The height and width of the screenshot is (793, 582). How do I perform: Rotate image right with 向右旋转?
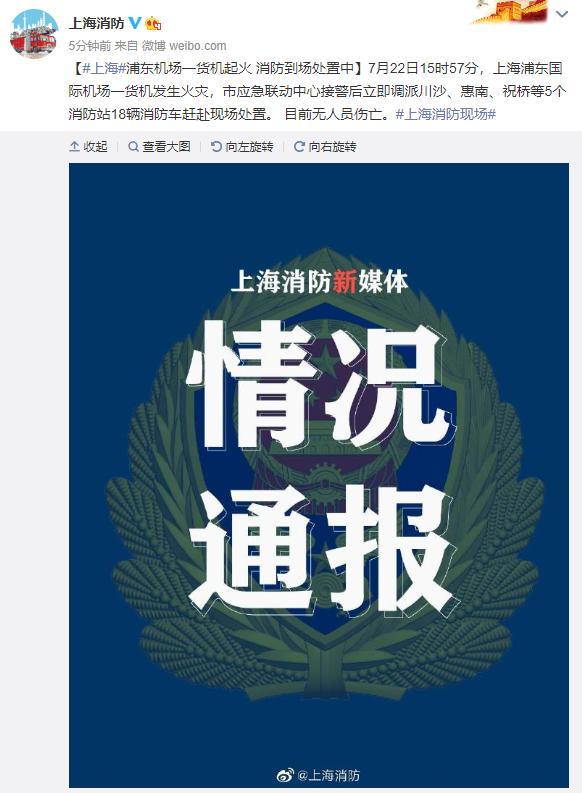click(325, 147)
